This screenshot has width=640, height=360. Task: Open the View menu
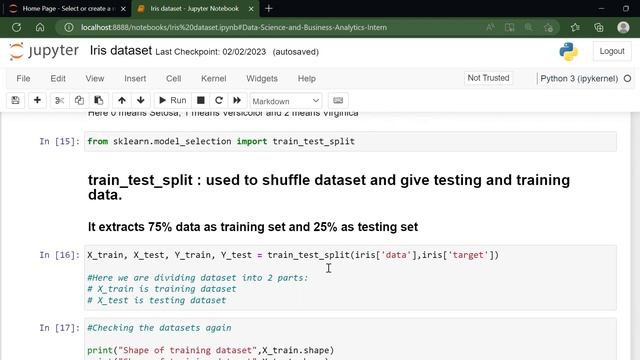pyautogui.click(x=95, y=78)
